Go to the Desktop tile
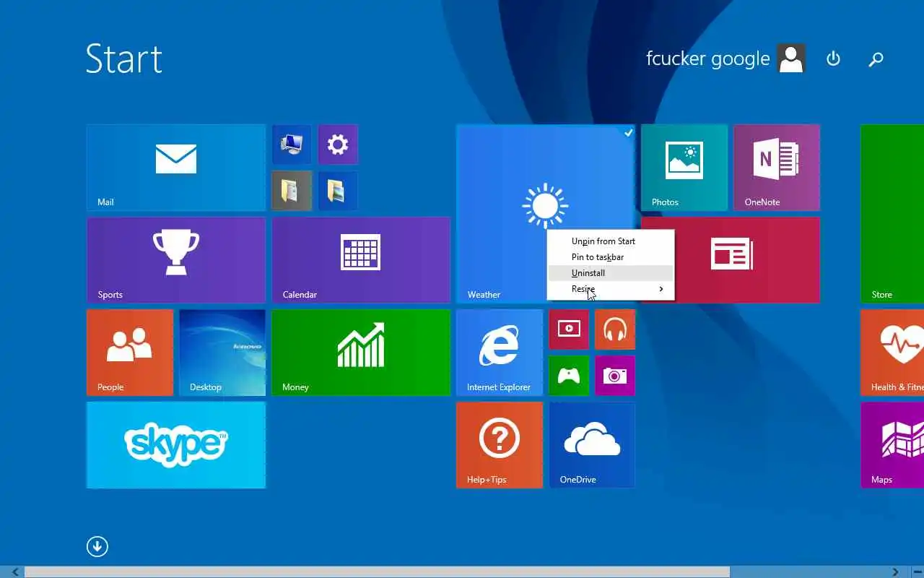 click(222, 353)
